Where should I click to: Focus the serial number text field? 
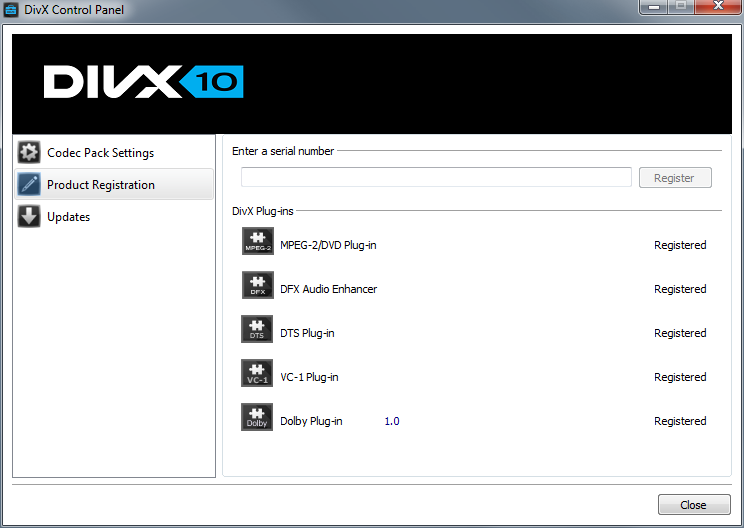tap(435, 177)
